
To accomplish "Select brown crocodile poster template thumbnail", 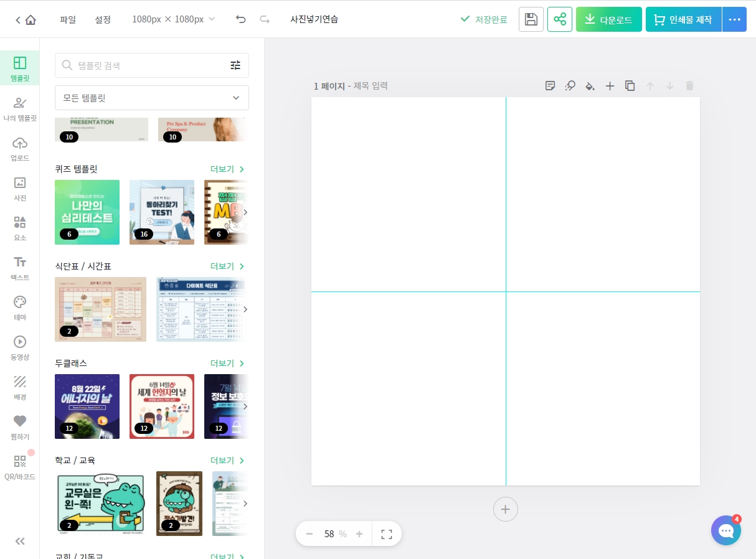I will (x=179, y=504).
